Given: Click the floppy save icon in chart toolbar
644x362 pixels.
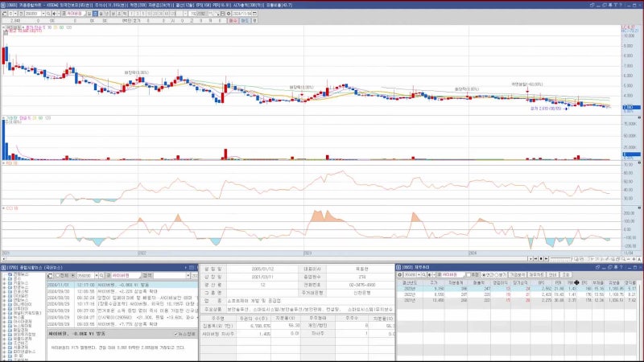Looking at the screenshot, I should (x=223, y=14).
